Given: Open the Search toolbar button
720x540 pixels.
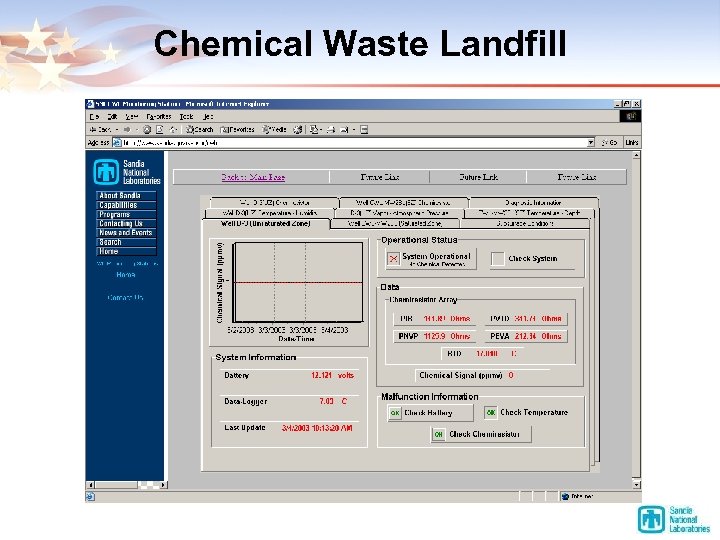Looking at the screenshot, I should [199, 129].
